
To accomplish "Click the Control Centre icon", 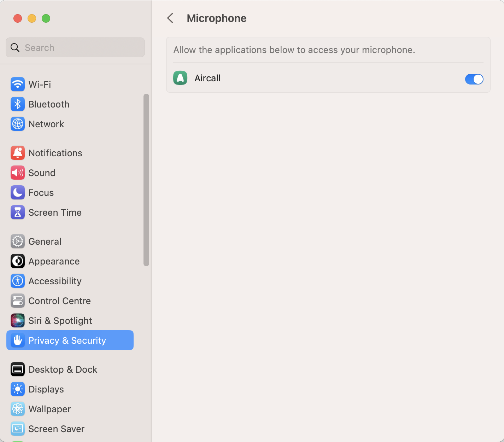I will (x=18, y=301).
